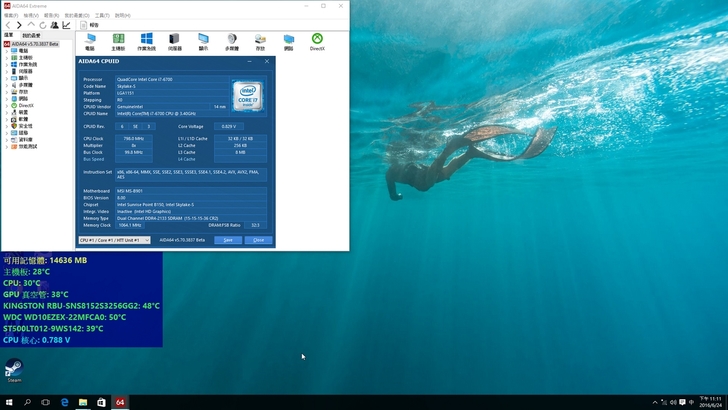The width and height of the screenshot is (728, 410).
Task: Switch to the 我的最愛 tab
Action: pos(32,35)
